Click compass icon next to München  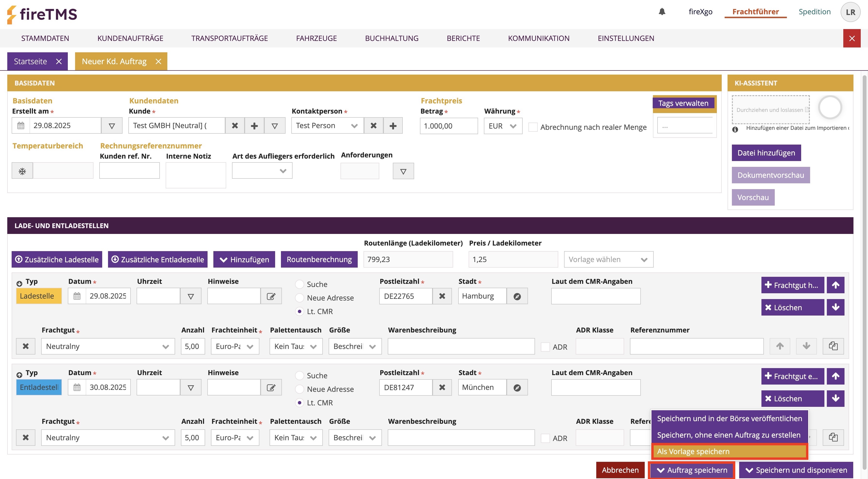(517, 387)
